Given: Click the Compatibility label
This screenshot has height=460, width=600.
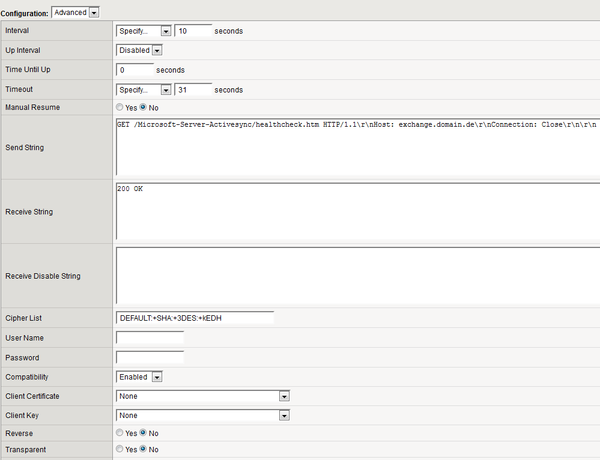Looking at the screenshot, I should coord(27,377).
